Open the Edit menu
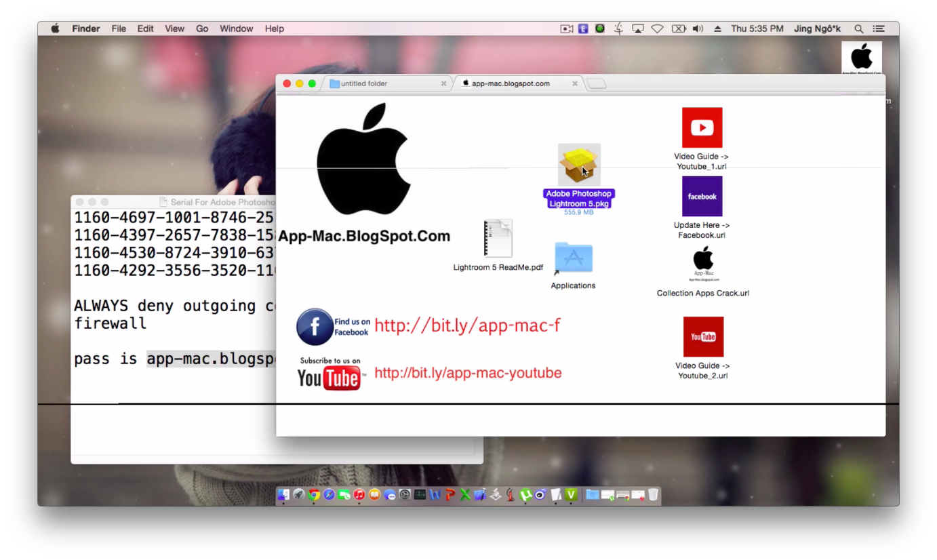 [145, 28]
